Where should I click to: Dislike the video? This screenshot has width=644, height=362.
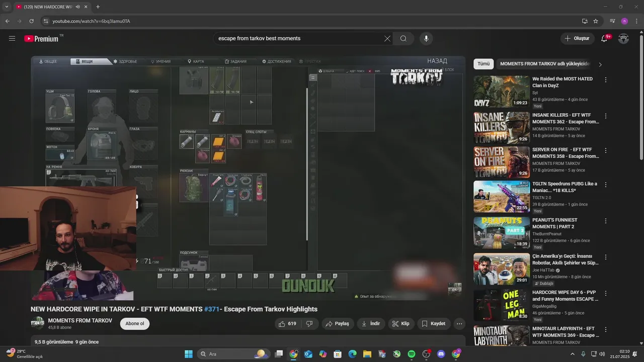309,324
